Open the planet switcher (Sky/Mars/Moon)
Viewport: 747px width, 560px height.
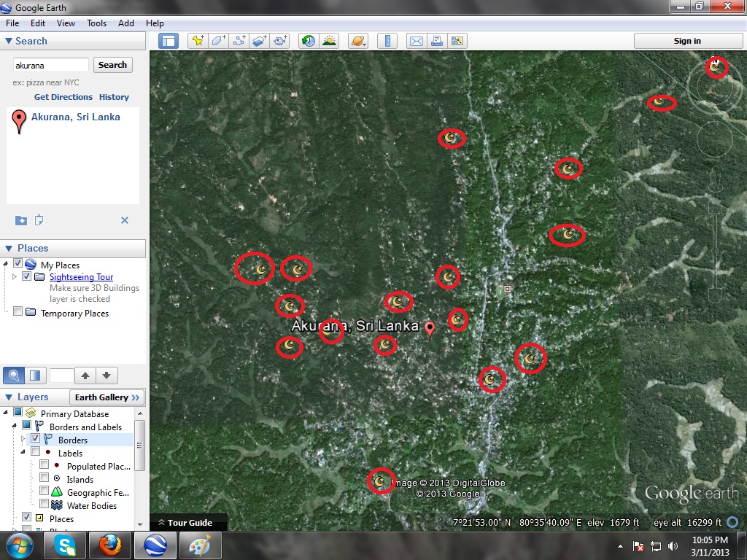click(x=358, y=41)
